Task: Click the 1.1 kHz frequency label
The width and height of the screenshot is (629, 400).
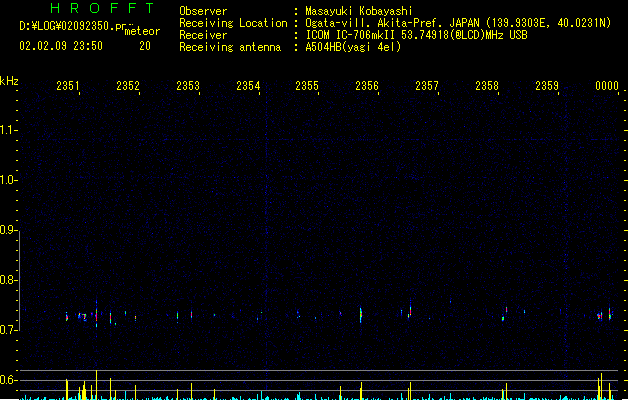Action: 8,130
